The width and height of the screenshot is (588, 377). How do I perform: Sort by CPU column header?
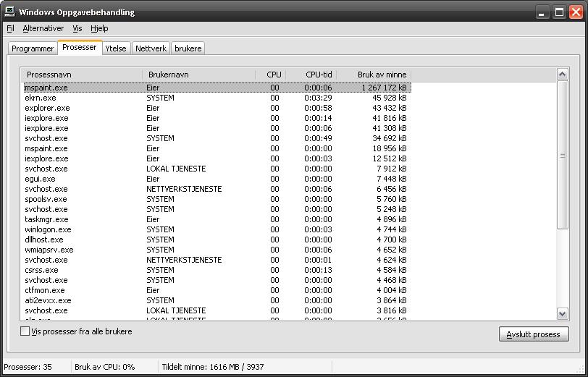(271, 75)
